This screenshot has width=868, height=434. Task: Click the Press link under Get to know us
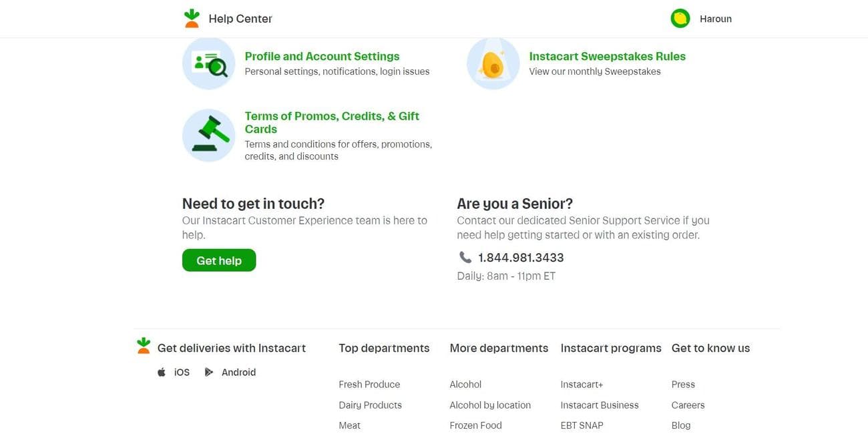(x=683, y=384)
